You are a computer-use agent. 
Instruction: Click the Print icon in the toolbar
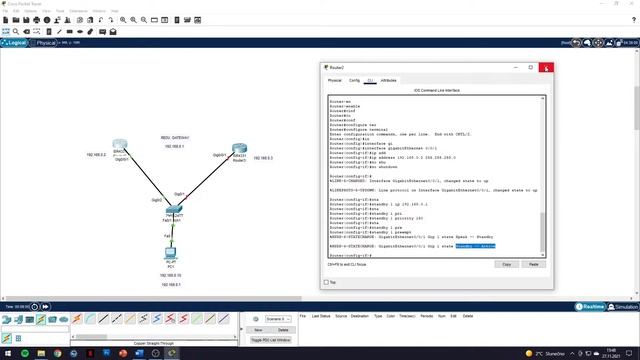click(37, 20)
